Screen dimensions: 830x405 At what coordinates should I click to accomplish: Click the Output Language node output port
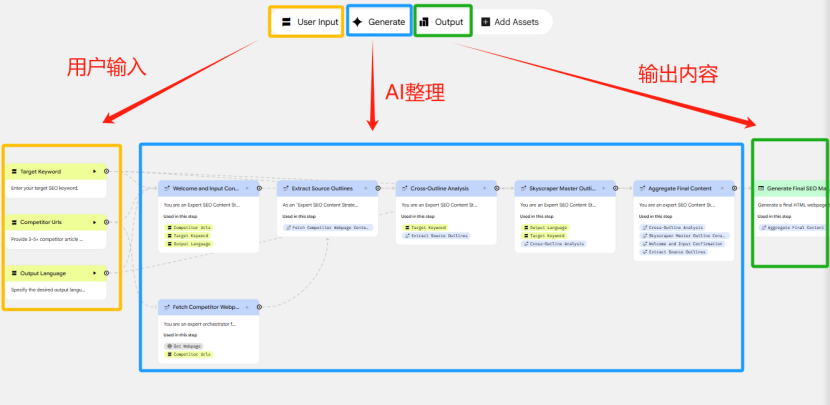click(x=106, y=273)
